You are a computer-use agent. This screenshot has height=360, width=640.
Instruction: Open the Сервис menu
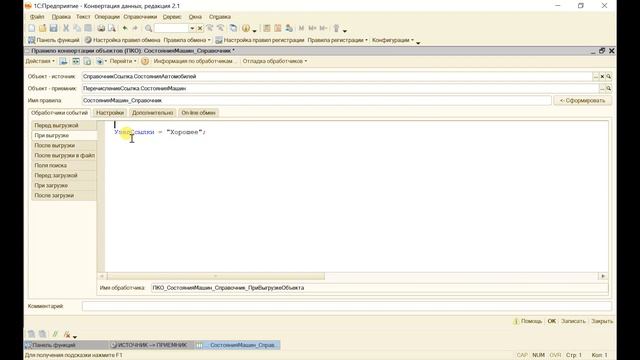tap(172, 17)
